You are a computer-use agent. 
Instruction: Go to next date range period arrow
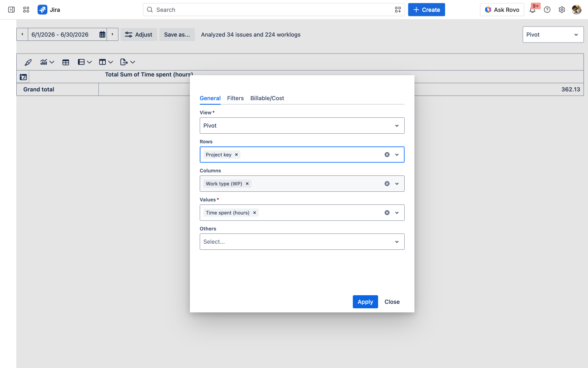tap(113, 35)
